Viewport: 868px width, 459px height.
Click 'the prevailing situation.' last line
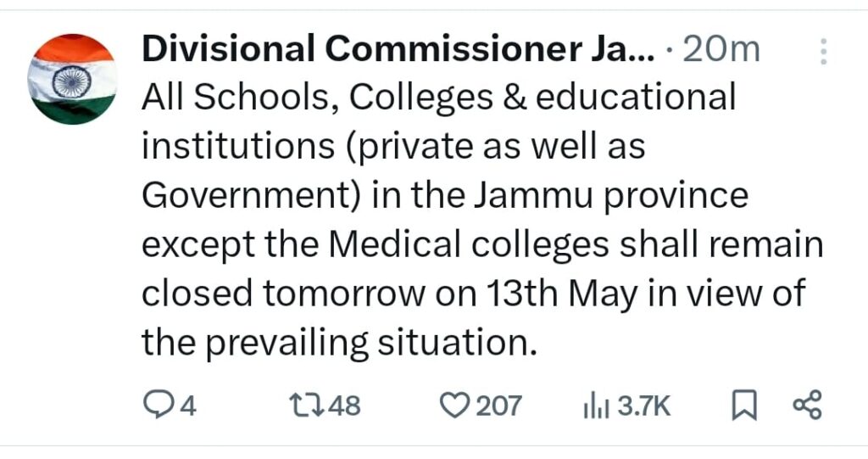coord(340,343)
